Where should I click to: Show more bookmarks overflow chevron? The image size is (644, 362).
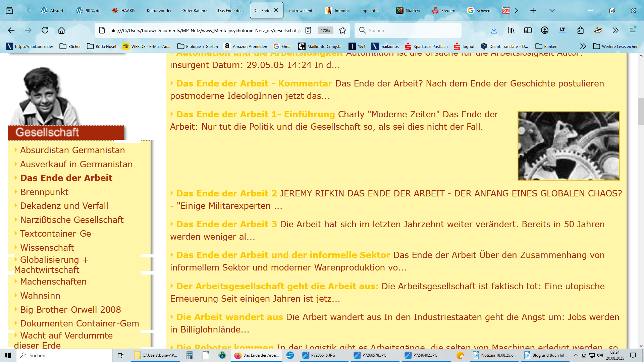[583, 46]
